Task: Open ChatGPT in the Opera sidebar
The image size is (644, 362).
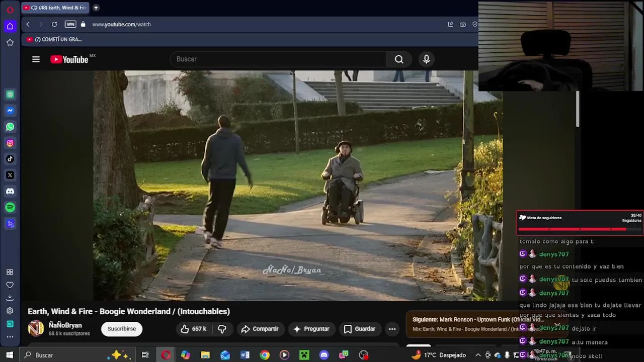Action: tap(10, 95)
